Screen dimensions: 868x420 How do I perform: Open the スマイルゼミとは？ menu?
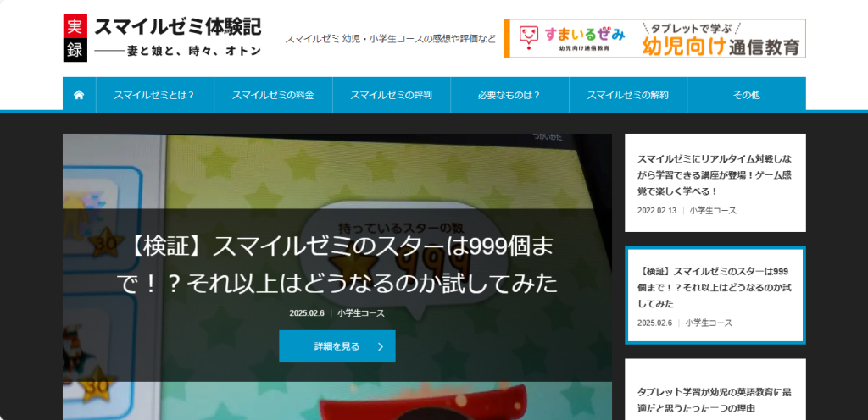154,95
